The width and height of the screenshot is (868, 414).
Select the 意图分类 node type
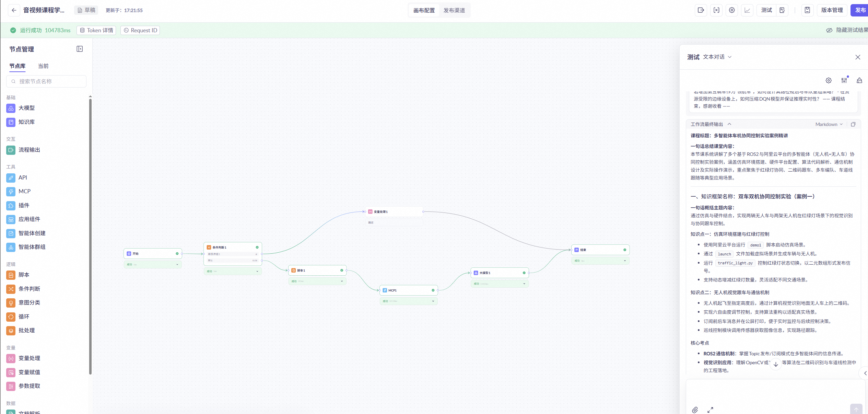click(x=29, y=302)
